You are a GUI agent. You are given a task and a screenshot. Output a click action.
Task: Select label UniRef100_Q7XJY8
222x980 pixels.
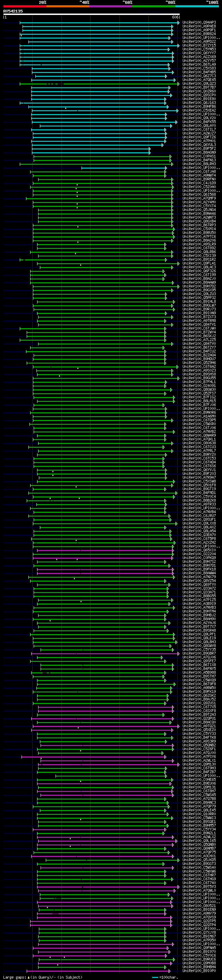coord(199,932)
